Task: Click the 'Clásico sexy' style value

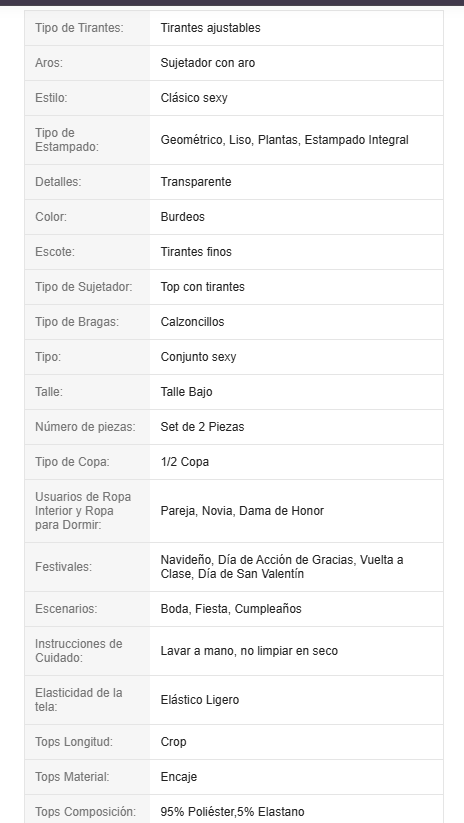Action: pyautogui.click(x=194, y=98)
